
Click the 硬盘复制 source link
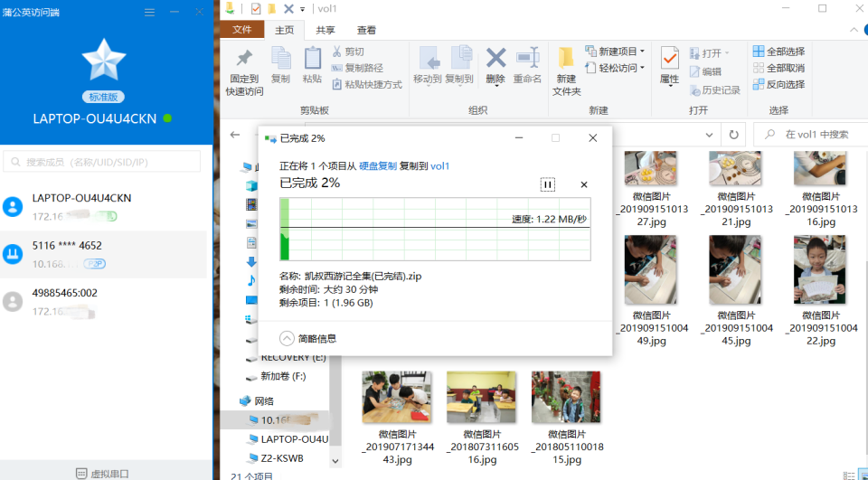tap(378, 165)
